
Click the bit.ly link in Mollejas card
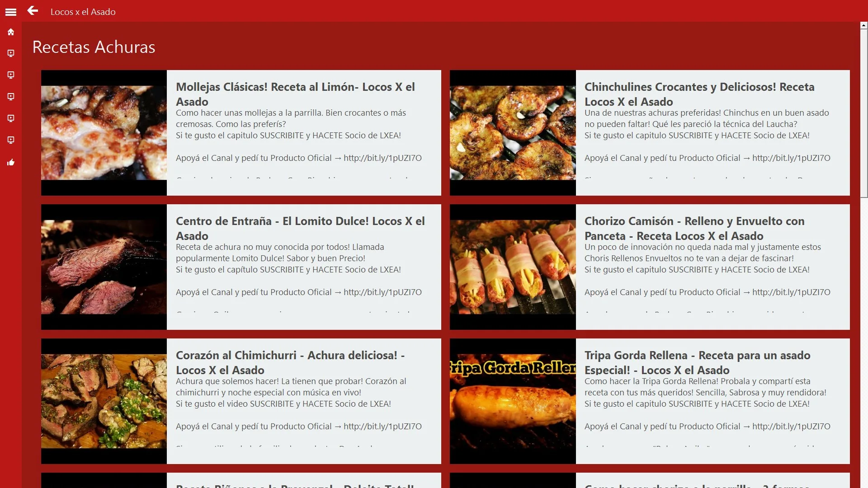coord(382,158)
